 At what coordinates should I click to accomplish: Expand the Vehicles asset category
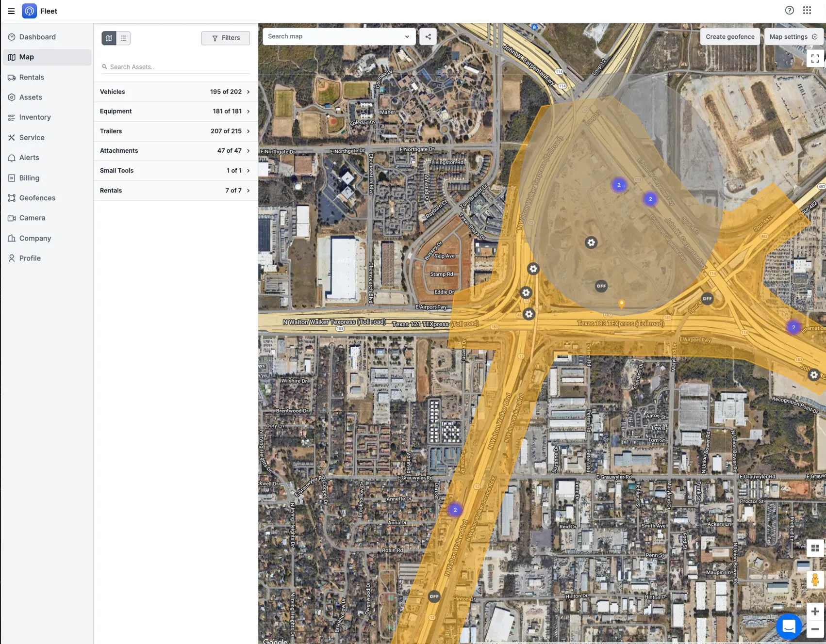click(175, 92)
